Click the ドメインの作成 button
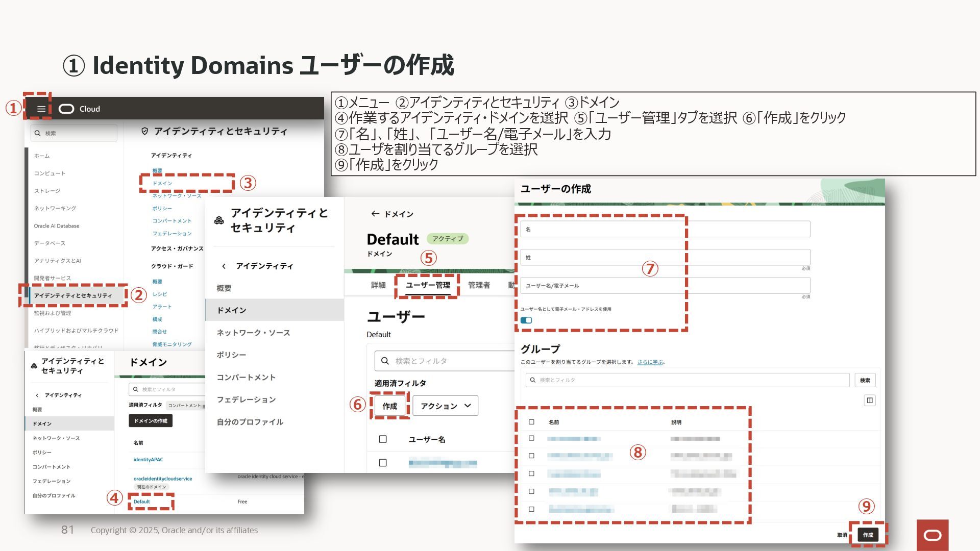 coord(151,421)
